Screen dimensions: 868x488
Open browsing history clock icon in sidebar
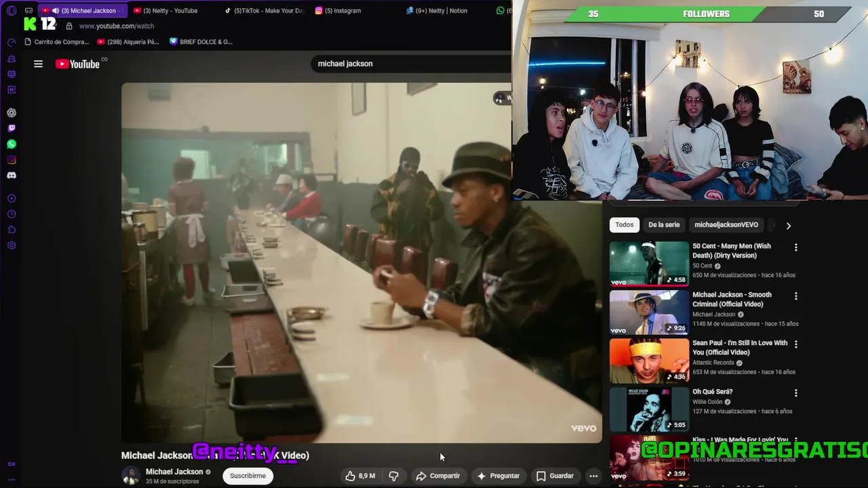point(12,214)
